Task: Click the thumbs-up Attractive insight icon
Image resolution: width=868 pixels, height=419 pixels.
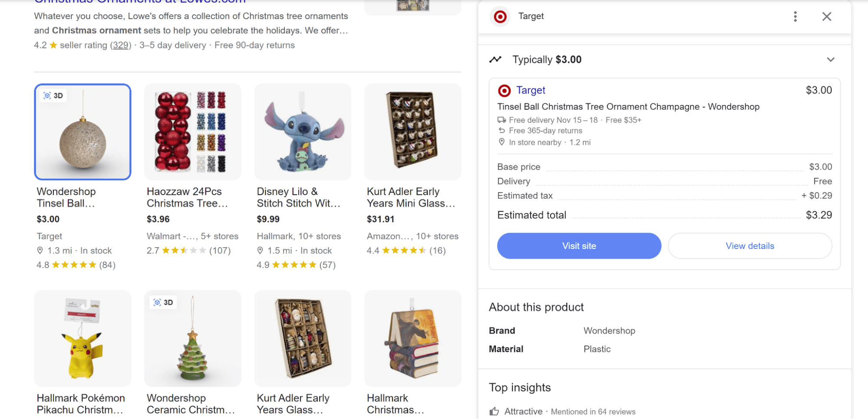Action: click(x=494, y=411)
